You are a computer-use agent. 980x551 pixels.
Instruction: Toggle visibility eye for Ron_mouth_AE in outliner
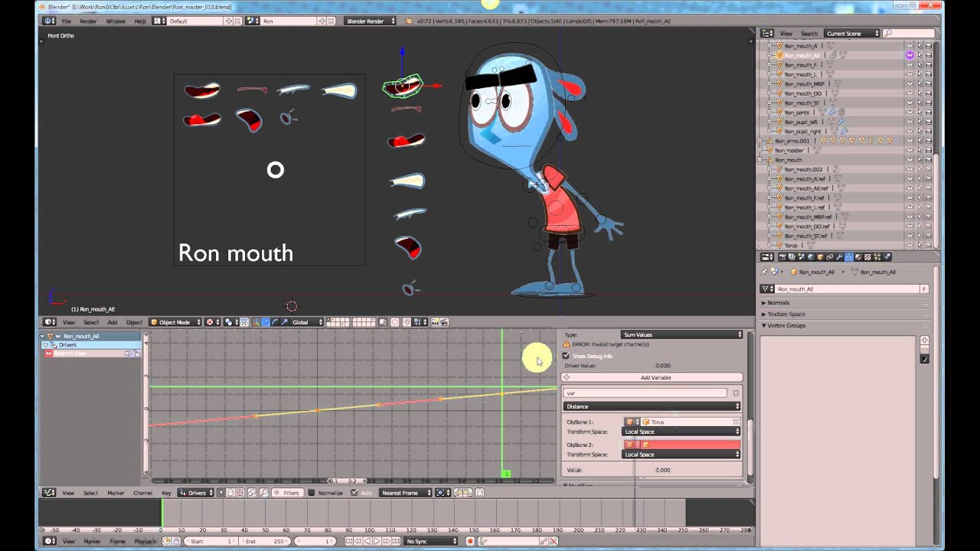[x=910, y=55]
